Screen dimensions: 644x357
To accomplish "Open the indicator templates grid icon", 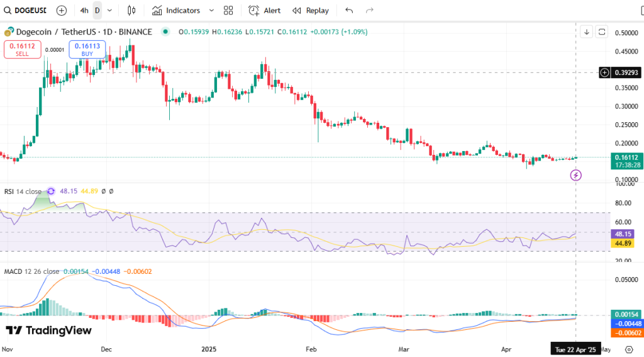I will point(228,10).
